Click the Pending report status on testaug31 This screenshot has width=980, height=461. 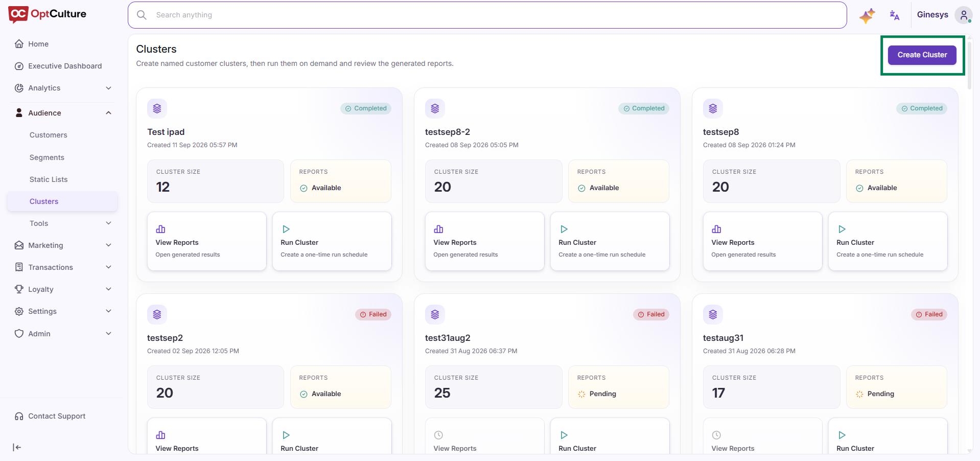[875, 394]
